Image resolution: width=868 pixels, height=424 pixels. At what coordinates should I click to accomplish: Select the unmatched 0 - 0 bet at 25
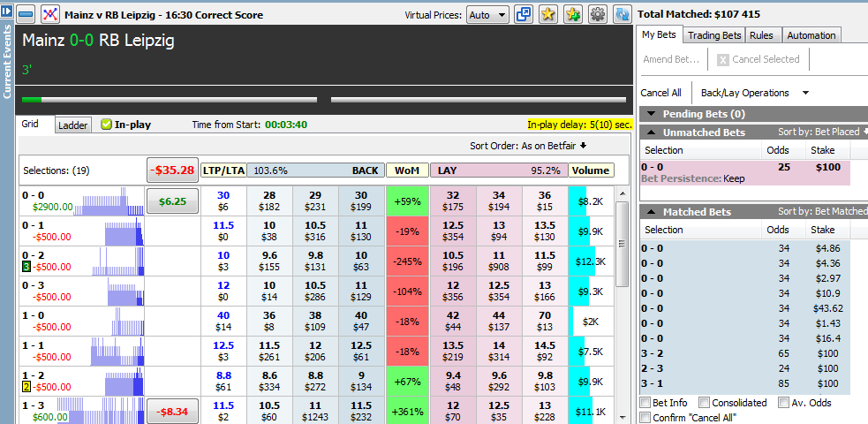coord(745,173)
